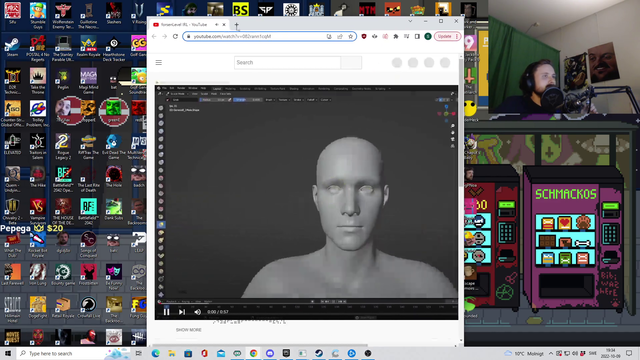Open the Rogue Legacy 2 shortcut
This screenshot has height=360, width=640.
63,146
